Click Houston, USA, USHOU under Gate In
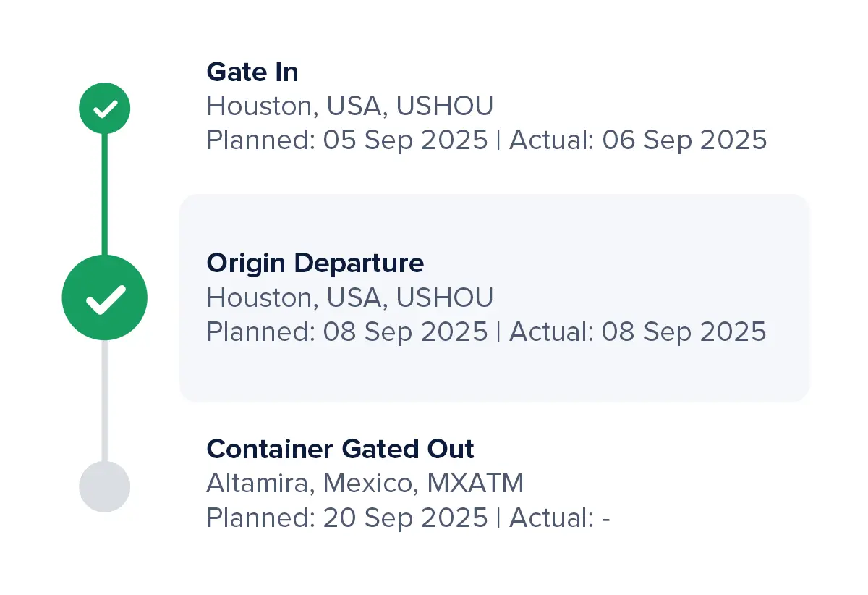868x595 pixels. point(349,106)
